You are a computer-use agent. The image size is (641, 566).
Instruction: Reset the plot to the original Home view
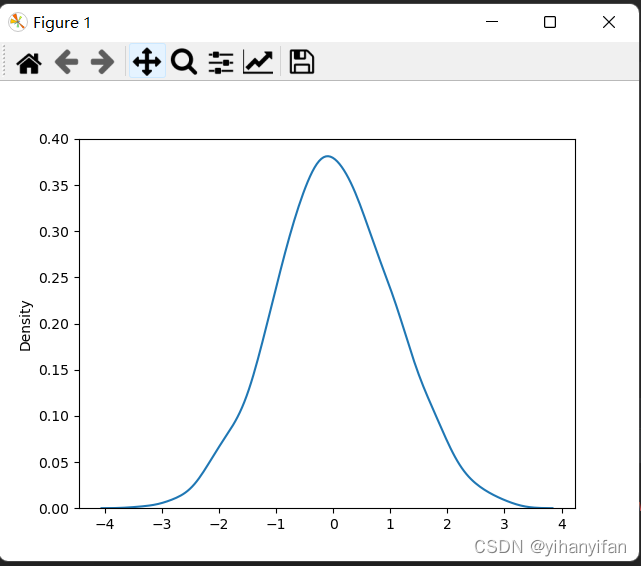tap(29, 63)
